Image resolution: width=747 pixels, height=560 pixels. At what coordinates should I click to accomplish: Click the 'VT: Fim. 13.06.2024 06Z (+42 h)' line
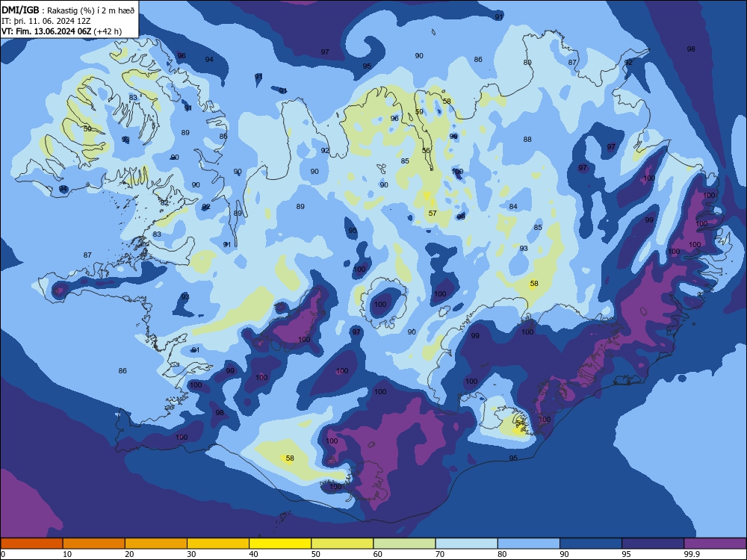click(x=61, y=31)
